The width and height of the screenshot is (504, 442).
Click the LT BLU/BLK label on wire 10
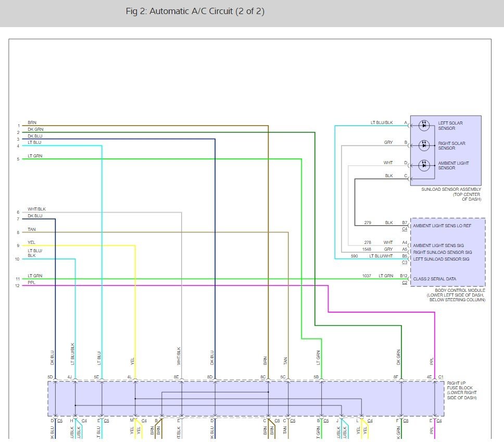tap(35, 253)
